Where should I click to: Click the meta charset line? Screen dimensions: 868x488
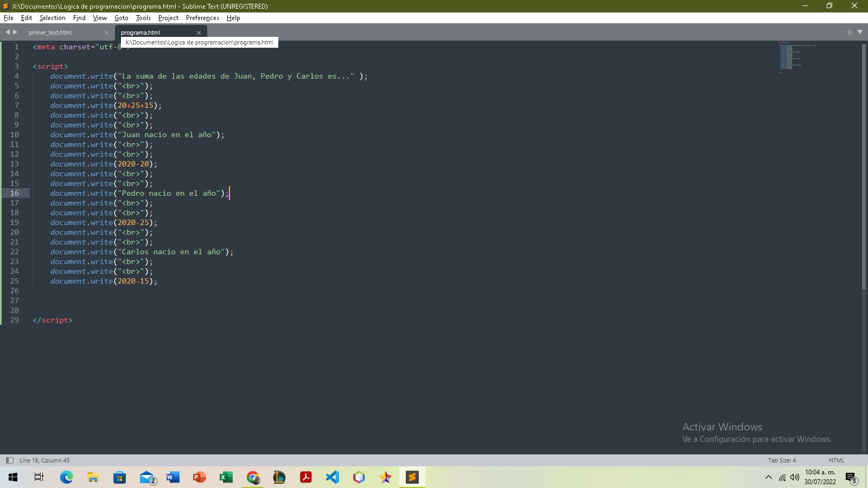click(81, 47)
